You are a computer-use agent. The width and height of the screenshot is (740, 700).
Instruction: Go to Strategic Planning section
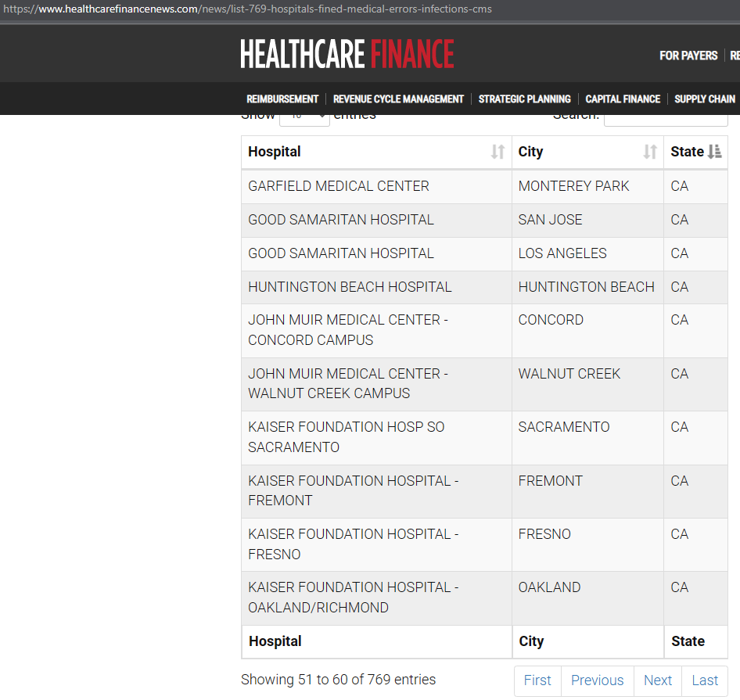(524, 99)
